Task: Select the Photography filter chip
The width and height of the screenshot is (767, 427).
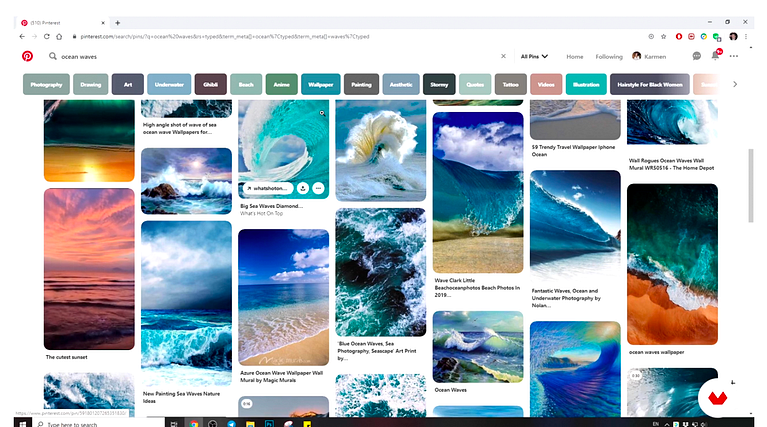Action: [46, 84]
